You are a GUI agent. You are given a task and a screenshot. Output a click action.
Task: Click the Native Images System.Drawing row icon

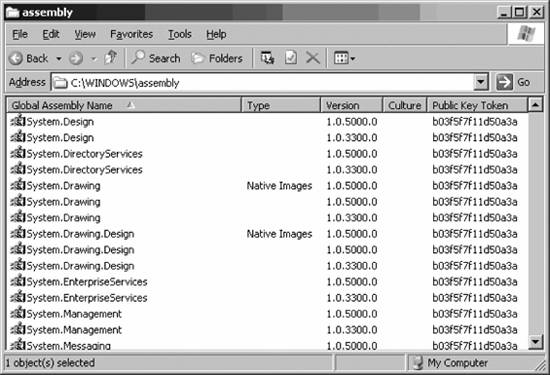tap(18, 185)
